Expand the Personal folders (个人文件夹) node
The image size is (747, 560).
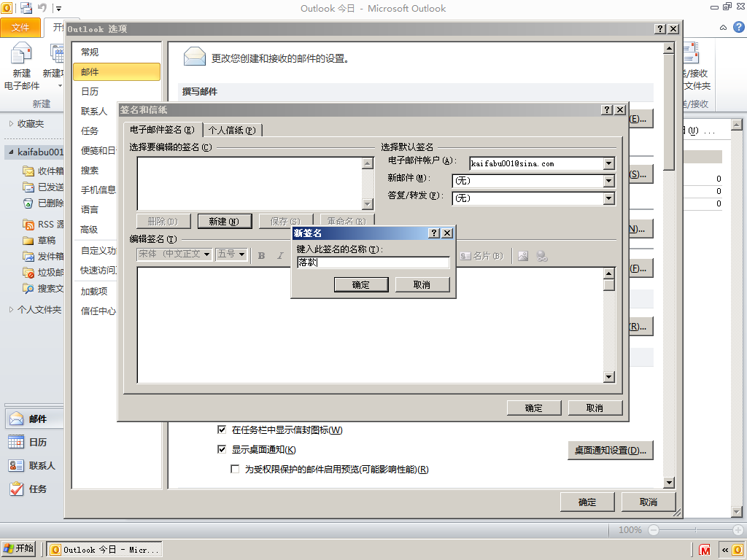(11, 309)
